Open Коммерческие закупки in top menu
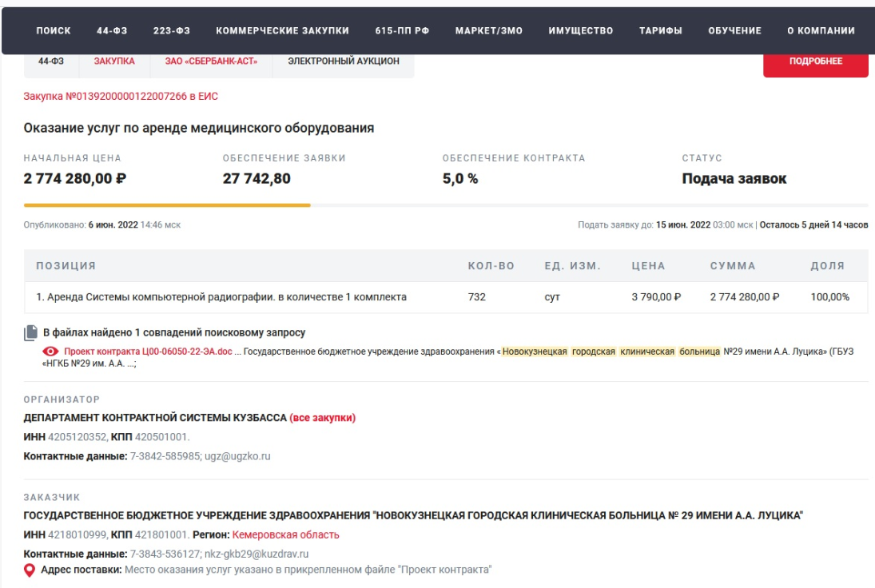 (x=282, y=30)
